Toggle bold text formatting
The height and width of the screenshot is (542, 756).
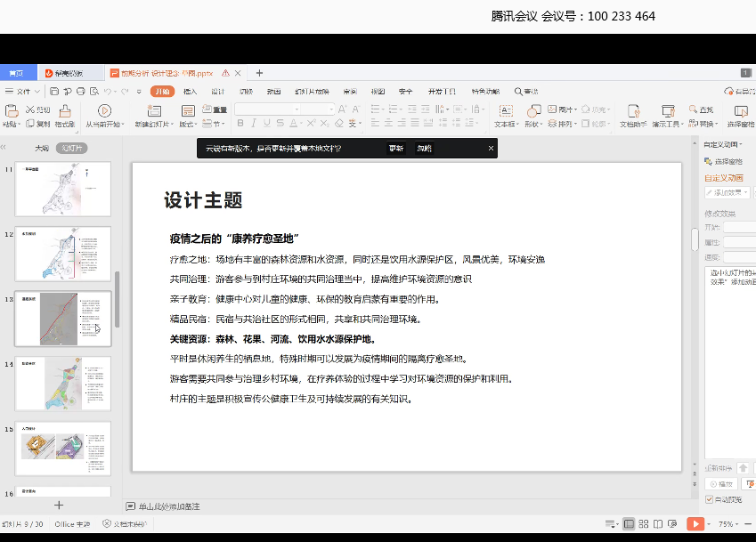click(x=240, y=124)
